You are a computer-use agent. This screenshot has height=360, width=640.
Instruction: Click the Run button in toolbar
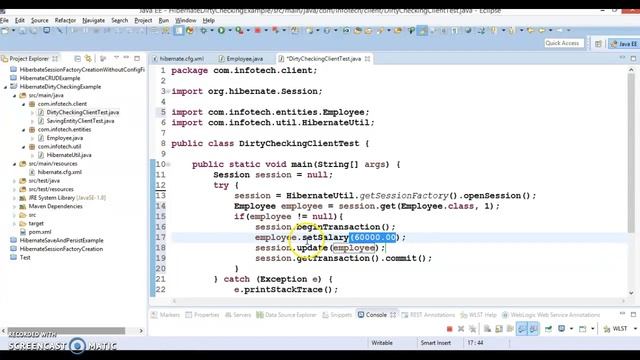[x=221, y=30]
